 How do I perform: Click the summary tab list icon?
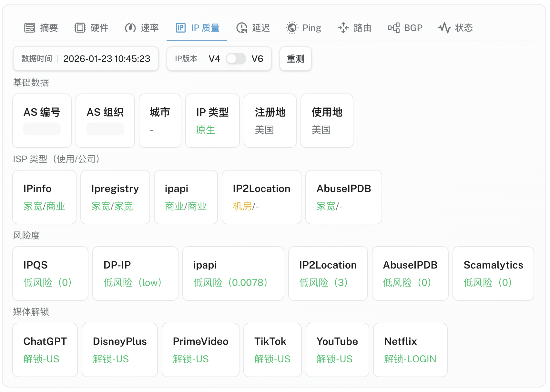tap(30, 28)
